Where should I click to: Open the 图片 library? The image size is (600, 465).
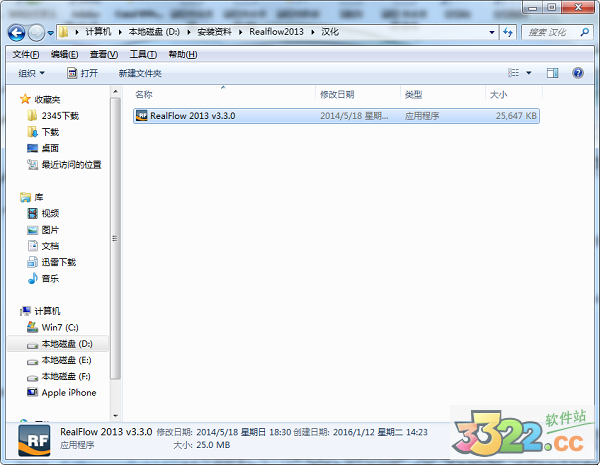pos(43,230)
